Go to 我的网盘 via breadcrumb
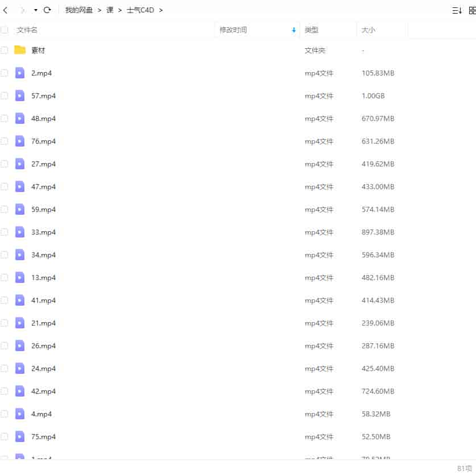 point(78,10)
